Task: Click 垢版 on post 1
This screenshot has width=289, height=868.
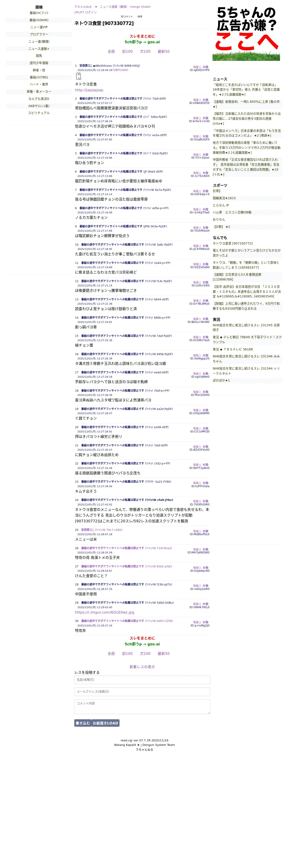Action: click(196, 67)
